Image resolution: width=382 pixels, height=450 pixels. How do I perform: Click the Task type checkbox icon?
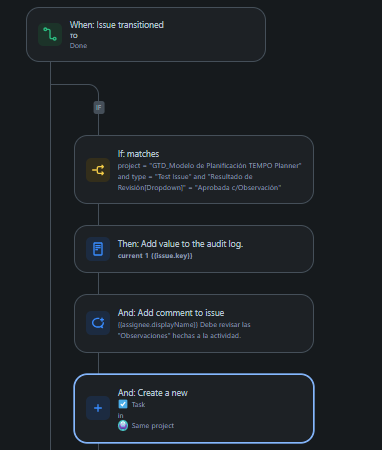(x=123, y=404)
